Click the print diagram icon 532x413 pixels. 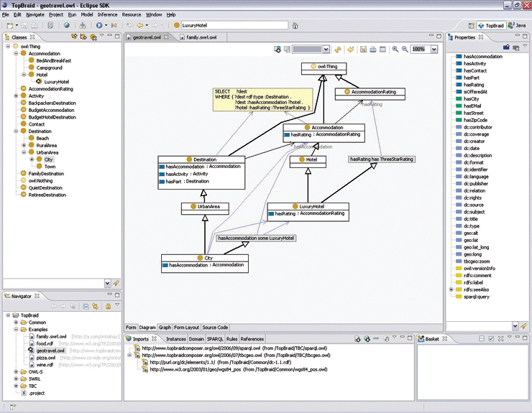[373, 49]
